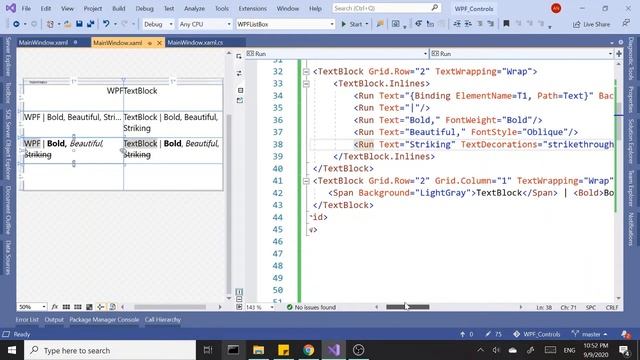
Task: Open the right Run member navigation dropdown
Action: pyautogui.click(x=521, y=54)
